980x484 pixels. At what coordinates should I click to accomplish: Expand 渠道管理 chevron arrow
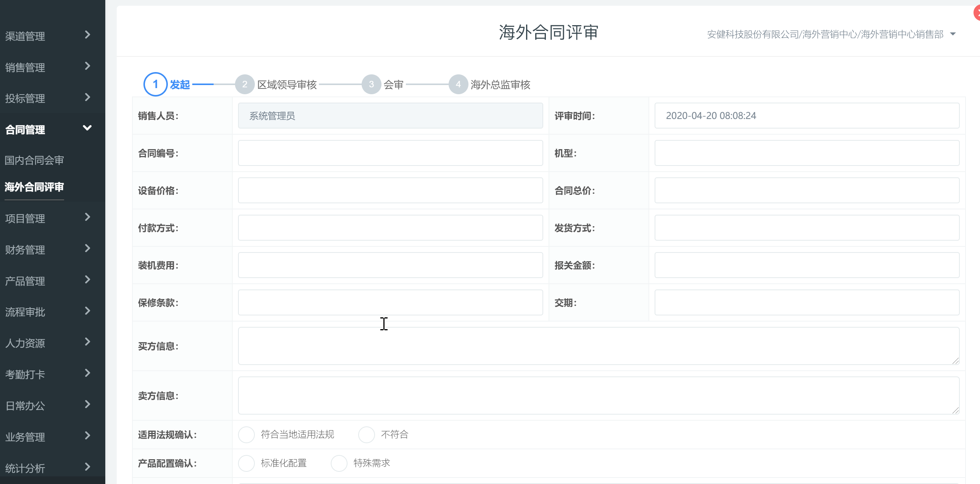[x=87, y=35]
